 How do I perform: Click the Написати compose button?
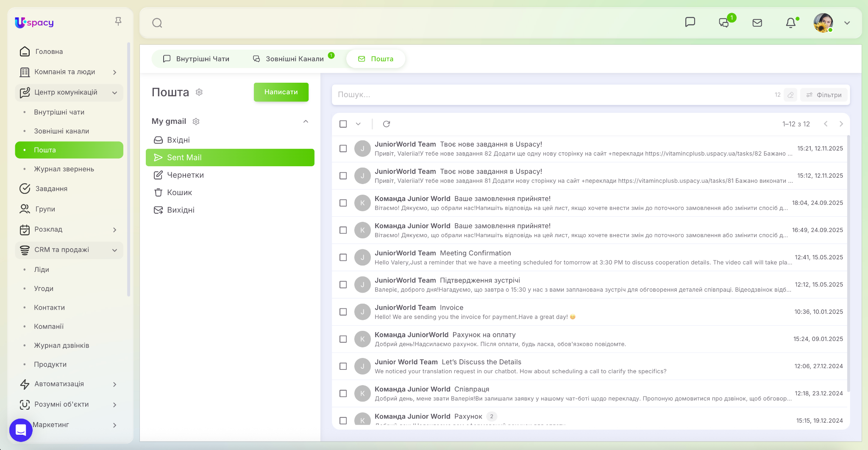click(x=281, y=92)
